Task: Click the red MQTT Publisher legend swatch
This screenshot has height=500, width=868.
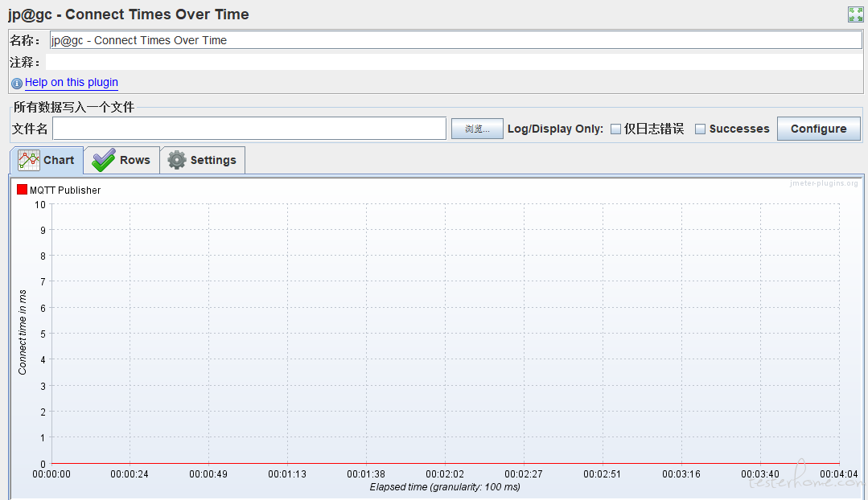Action: tap(23, 190)
